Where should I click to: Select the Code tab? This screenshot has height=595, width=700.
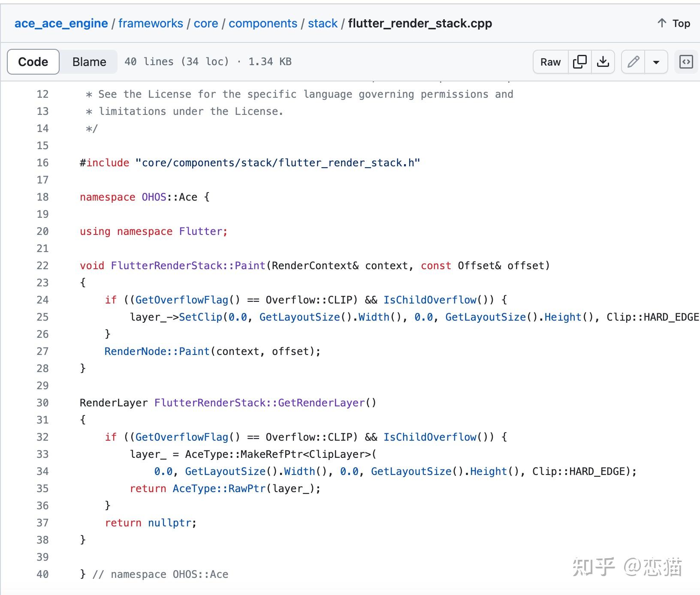pos(33,61)
